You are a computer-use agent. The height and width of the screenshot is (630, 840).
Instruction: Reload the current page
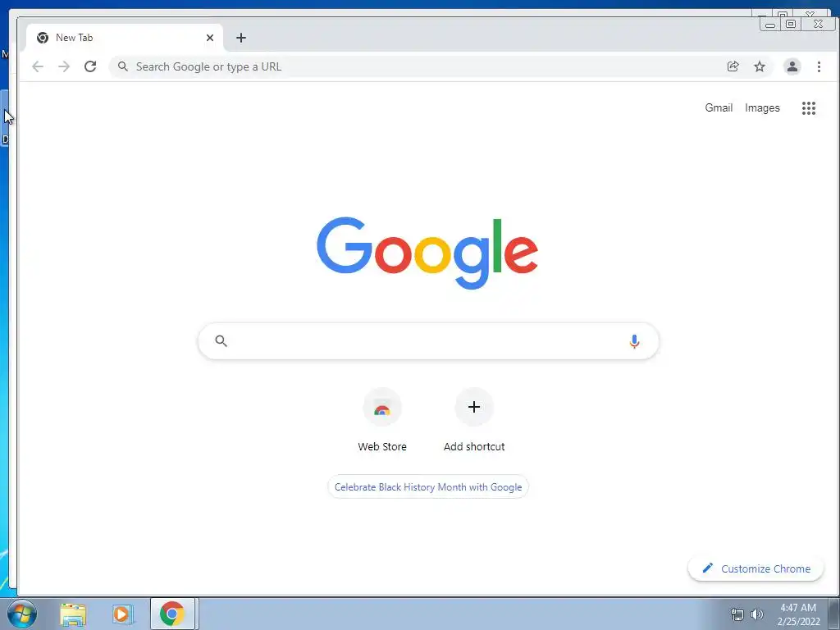pyautogui.click(x=90, y=66)
